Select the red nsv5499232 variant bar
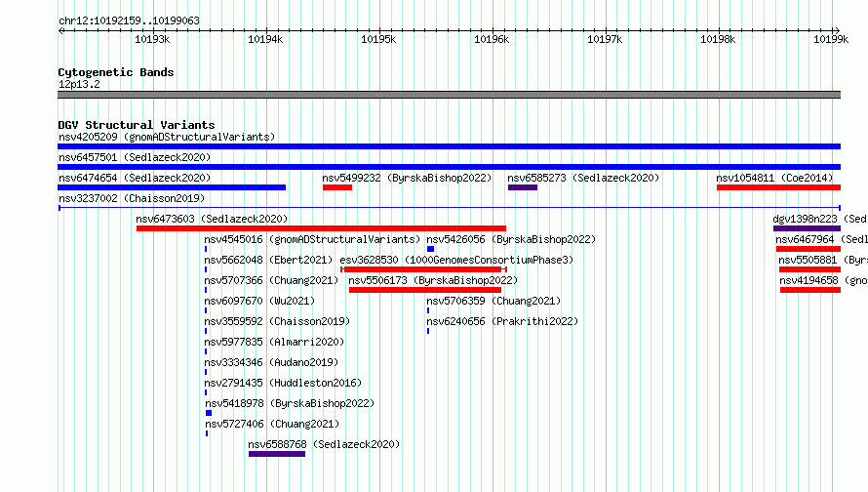The height and width of the screenshot is (492, 868). (337, 187)
